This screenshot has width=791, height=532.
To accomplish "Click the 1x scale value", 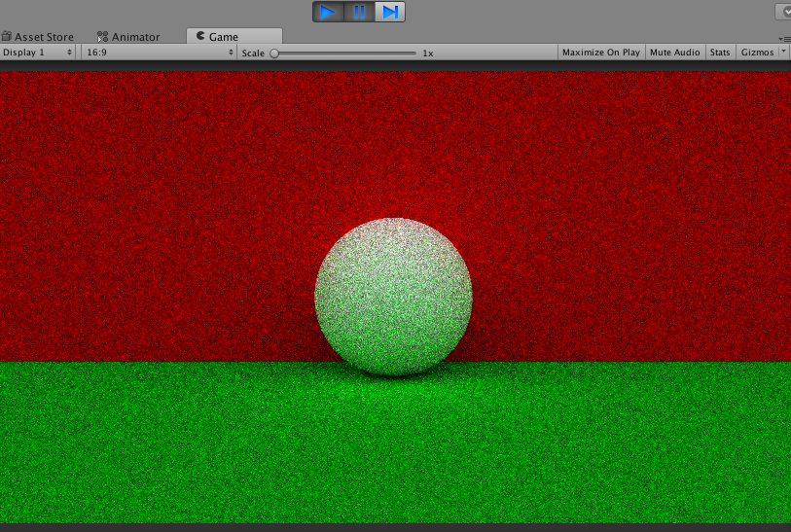I will (428, 53).
